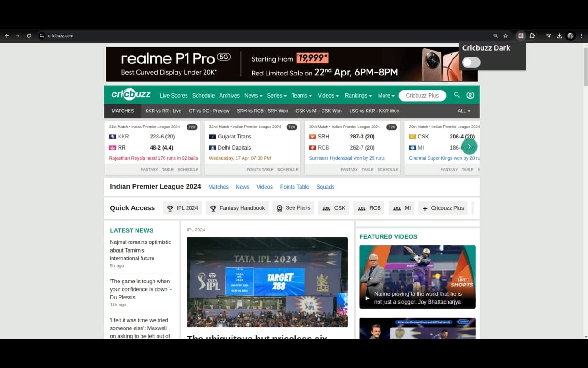The height and width of the screenshot is (368, 588).
Task: Click the realme P1 Pro banner ad
Action: 292,64
